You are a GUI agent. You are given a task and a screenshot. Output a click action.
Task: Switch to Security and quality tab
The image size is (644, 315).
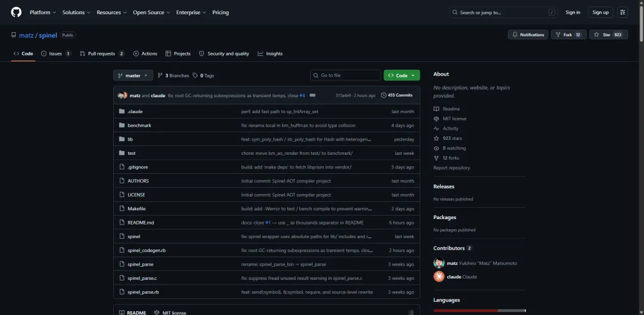(224, 54)
